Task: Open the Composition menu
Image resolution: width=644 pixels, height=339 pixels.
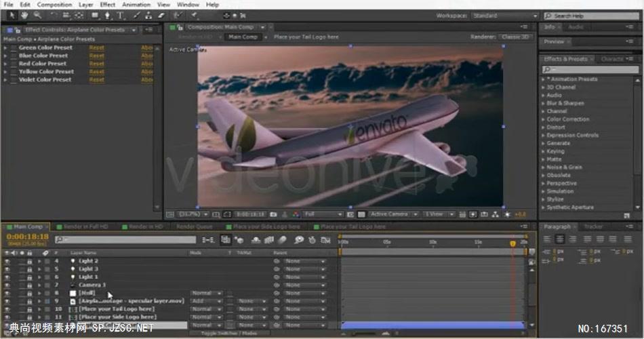Action: (x=54, y=4)
